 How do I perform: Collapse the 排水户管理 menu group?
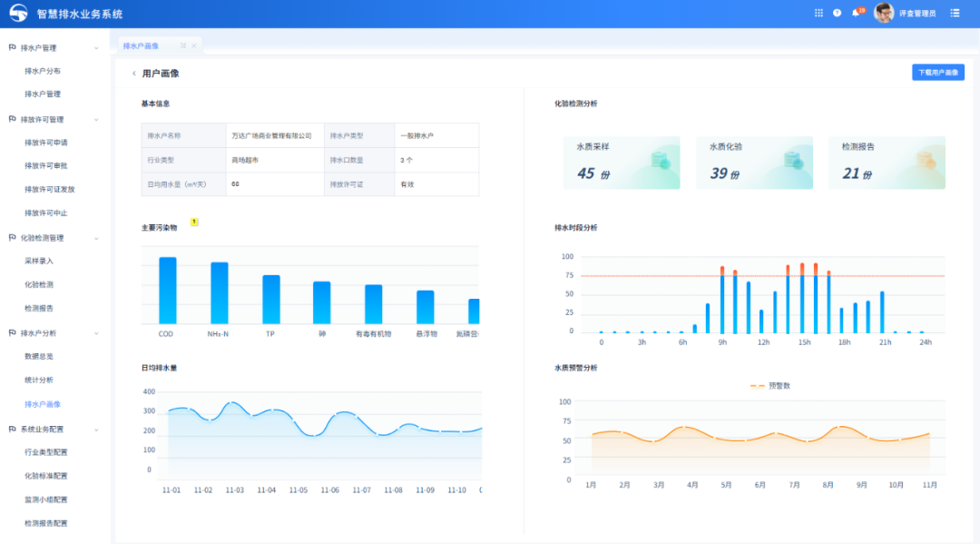click(x=96, y=48)
